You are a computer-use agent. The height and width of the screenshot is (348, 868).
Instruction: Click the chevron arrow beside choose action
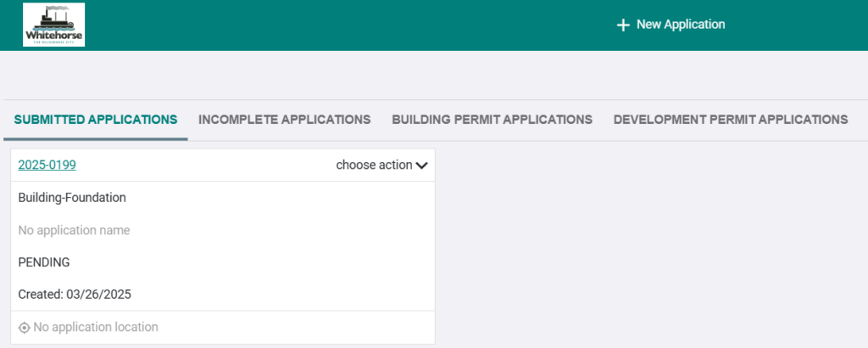(x=422, y=166)
